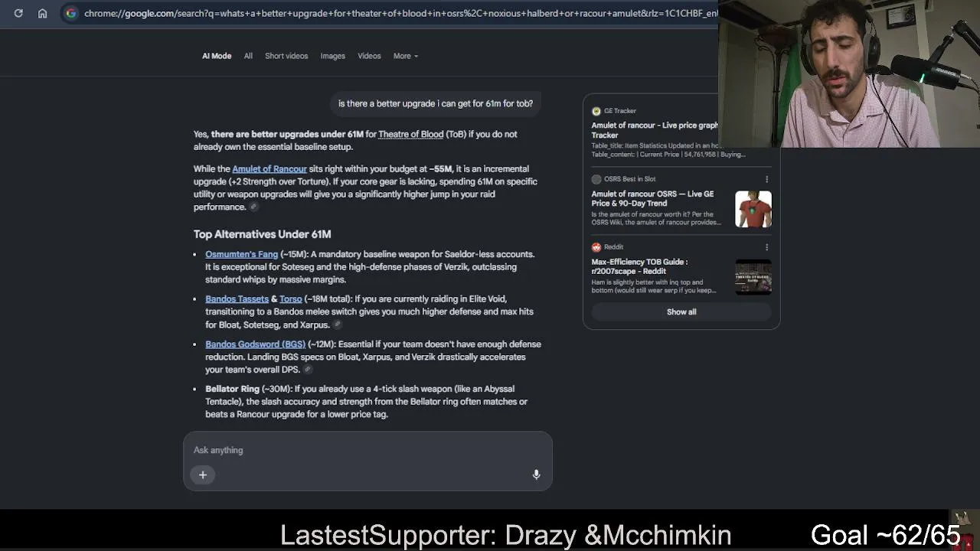Click source link icon after "Xarpus."
This screenshot has height=551, width=980.
click(337, 324)
